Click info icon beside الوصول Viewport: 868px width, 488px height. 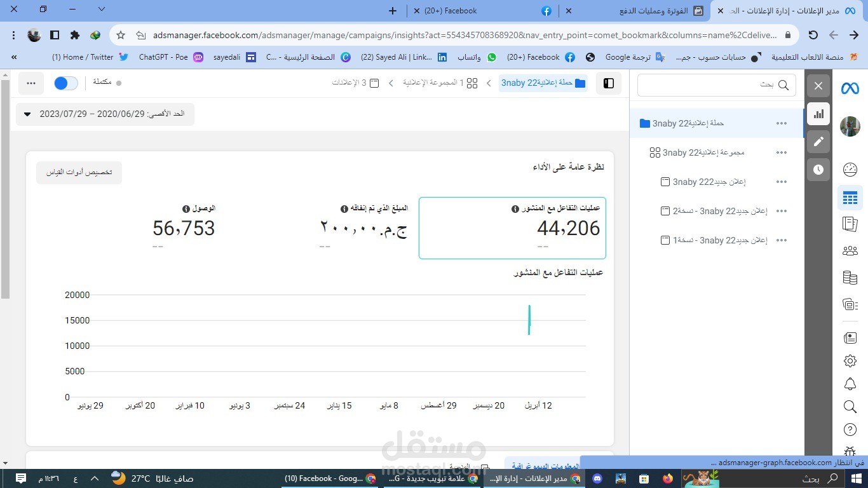click(186, 208)
